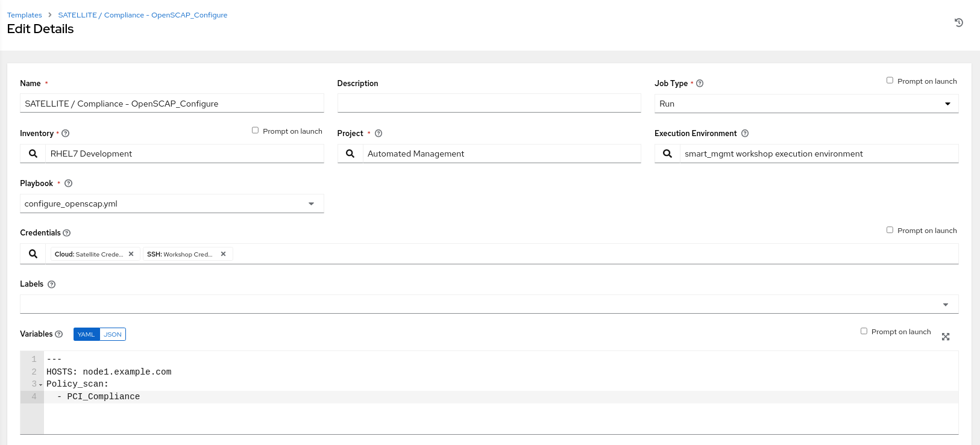Open the activity stream history icon
This screenshot has height=445, width=980.
coord(959,23)
